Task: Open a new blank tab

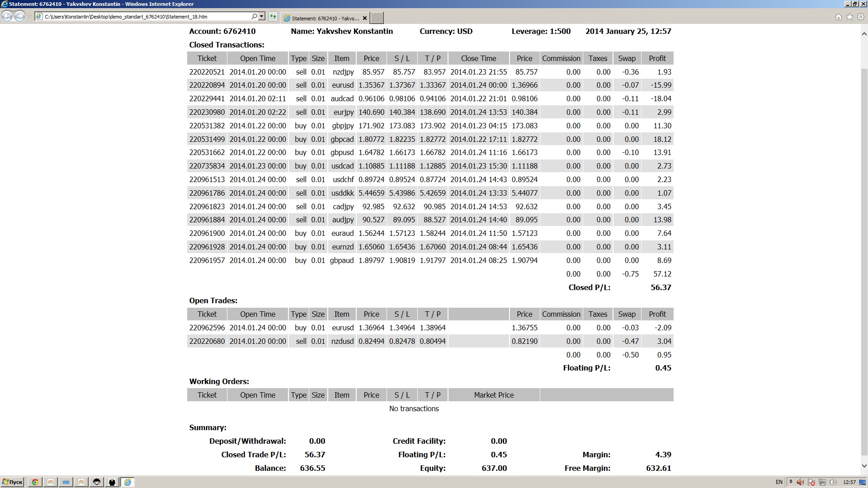Action: point(377,18)
